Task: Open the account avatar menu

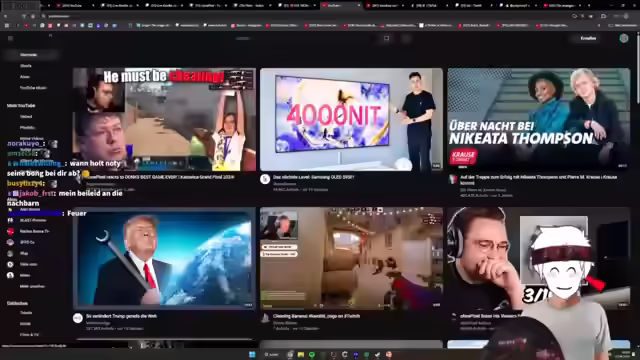Action: (624, 38)
